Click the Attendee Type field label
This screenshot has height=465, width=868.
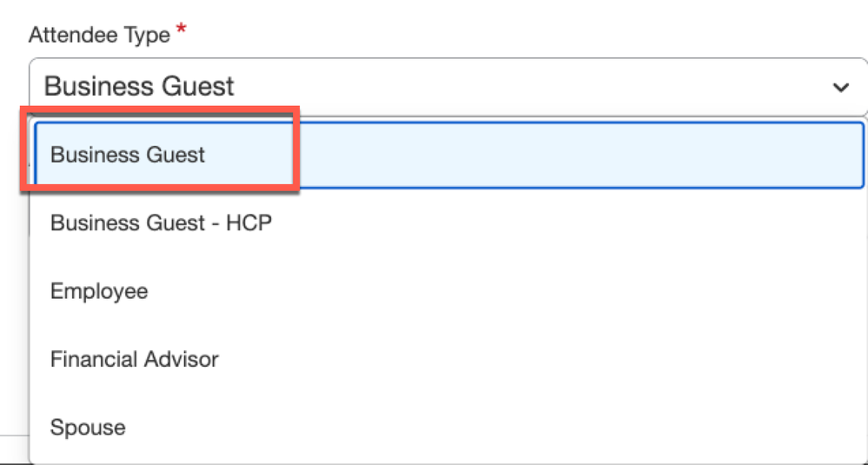[x=99, y=36]
